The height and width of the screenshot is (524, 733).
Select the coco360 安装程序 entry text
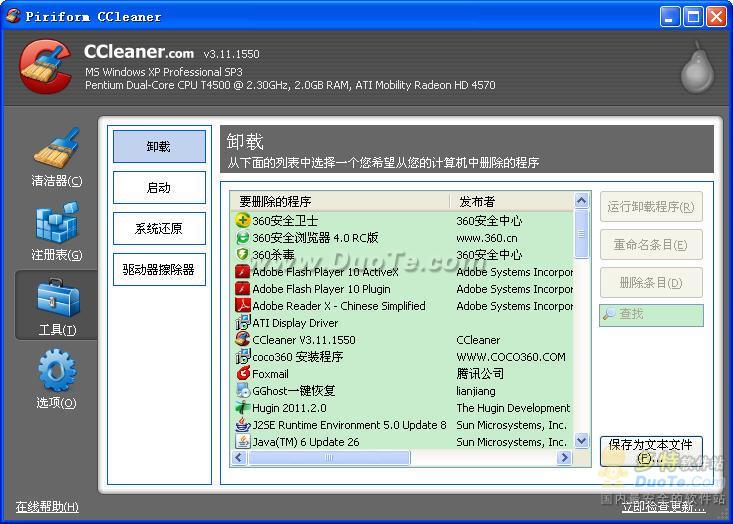point(298,357)
